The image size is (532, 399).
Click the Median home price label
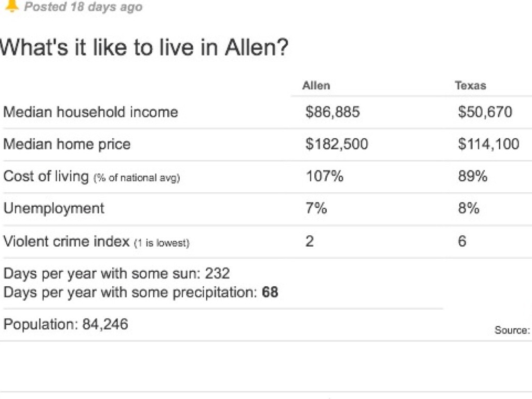pos(66,144)
